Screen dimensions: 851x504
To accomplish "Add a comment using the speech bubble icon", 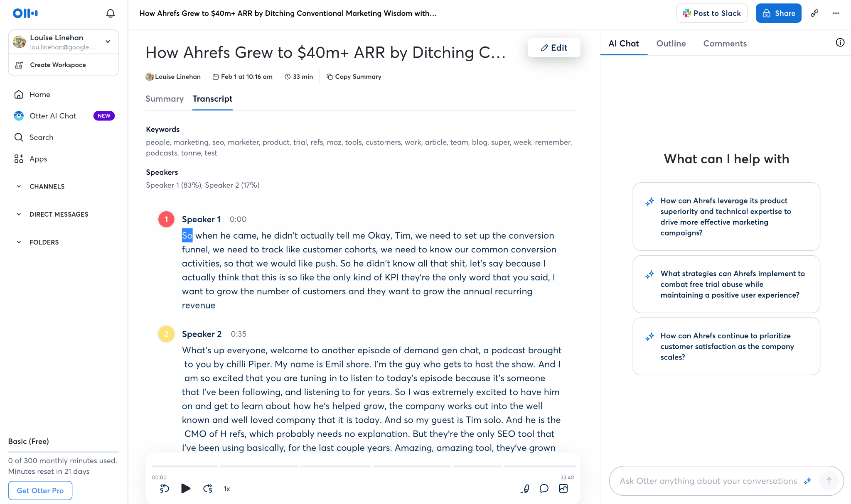I will click(x=544, y=489).
